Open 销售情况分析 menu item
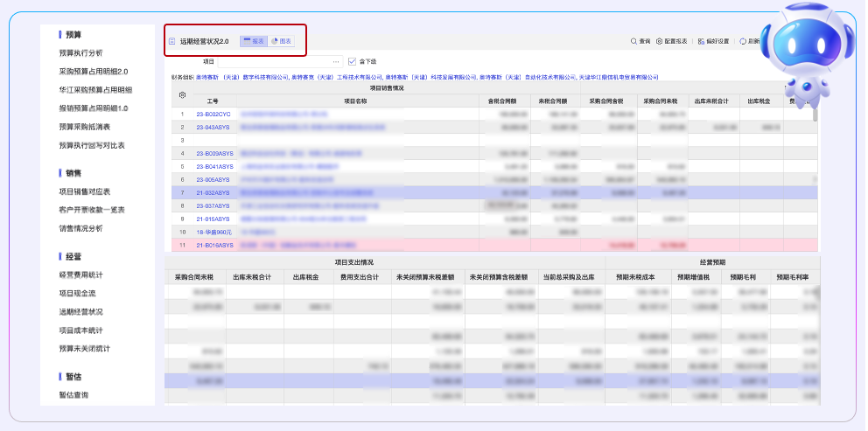This screenshot has width=868, height=431. pyautogui.click(x=80, y=228)
